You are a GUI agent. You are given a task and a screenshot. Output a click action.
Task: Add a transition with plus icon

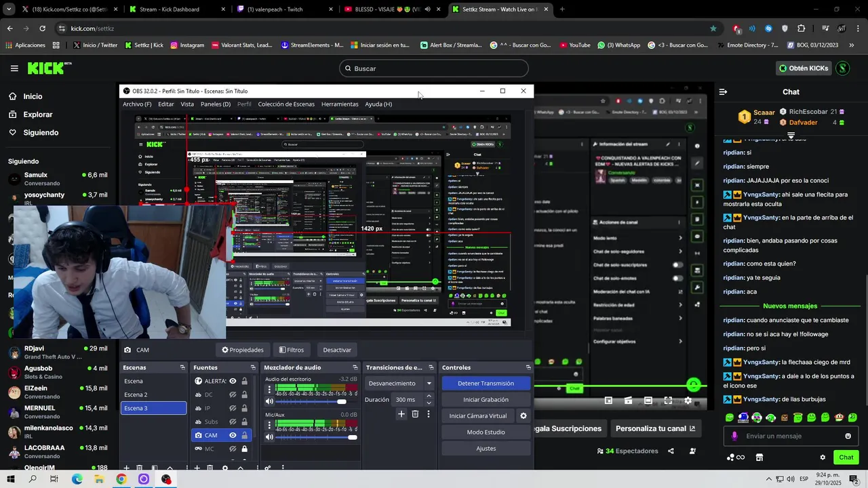coord(401,414)
